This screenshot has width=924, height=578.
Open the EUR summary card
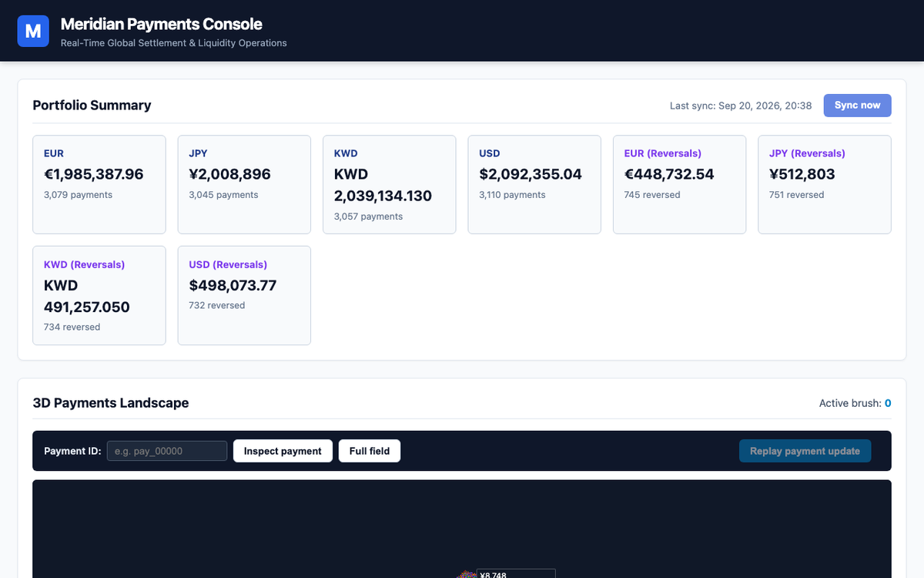(x=99, y=185)
